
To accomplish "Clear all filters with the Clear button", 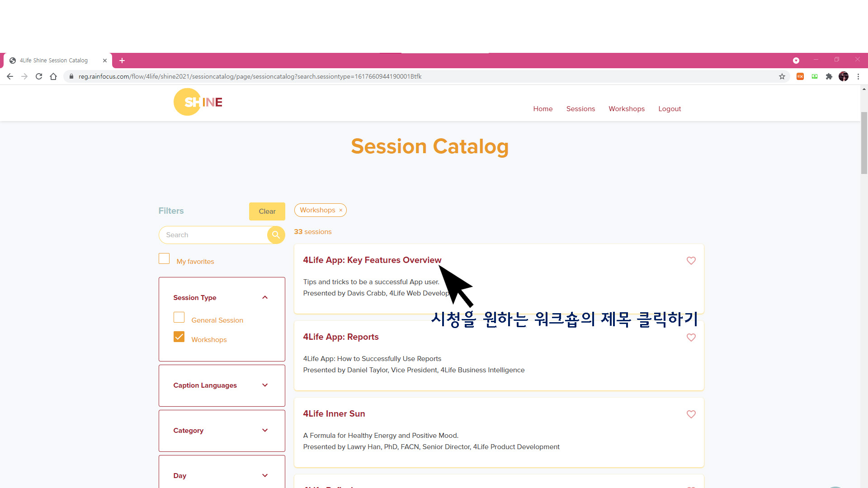I will pyautogui.click(x=267, y=211).
